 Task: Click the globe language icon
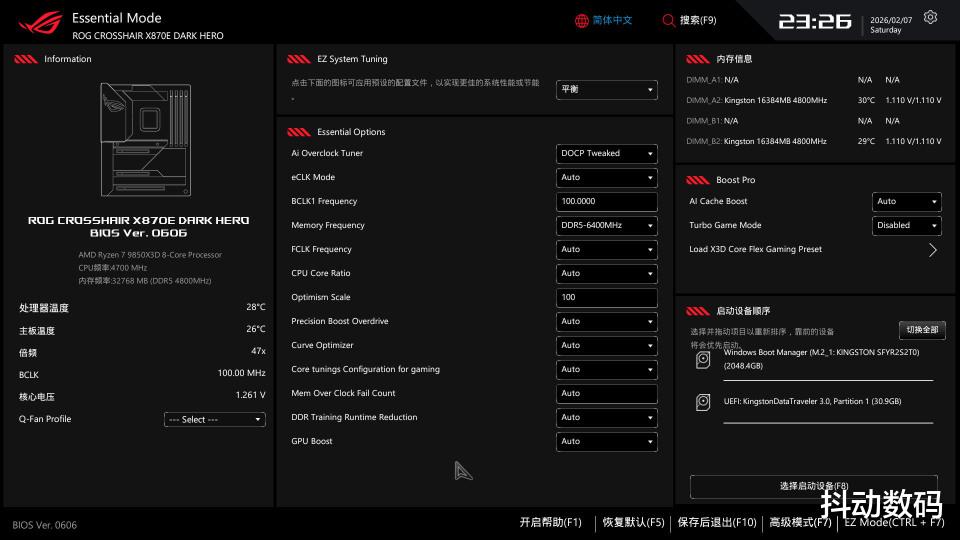click(581, 21)
